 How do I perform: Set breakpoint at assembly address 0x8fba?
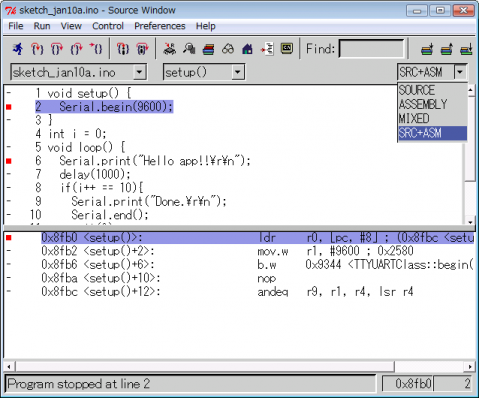(x=9, y=278)
